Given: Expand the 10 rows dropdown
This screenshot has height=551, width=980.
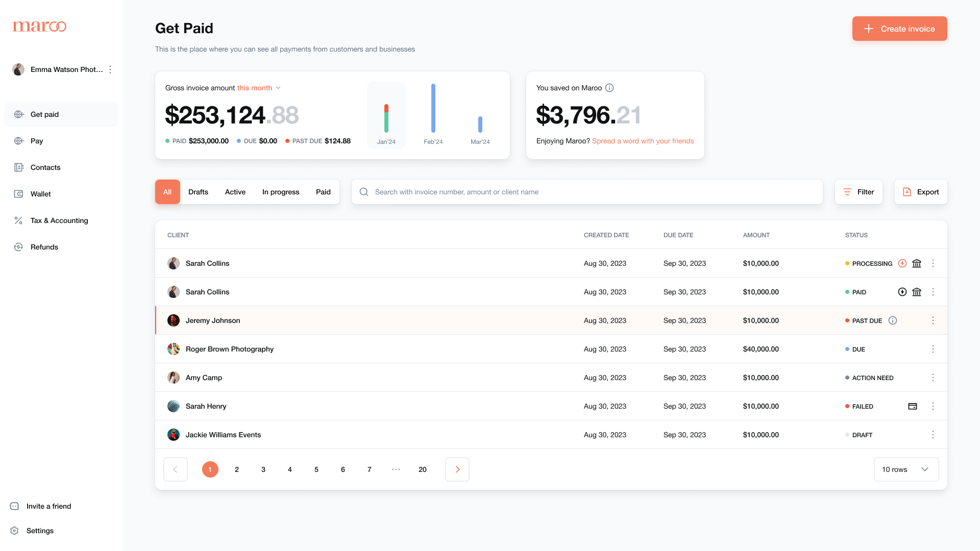Looking at the screenshot, I should [906, 469].
